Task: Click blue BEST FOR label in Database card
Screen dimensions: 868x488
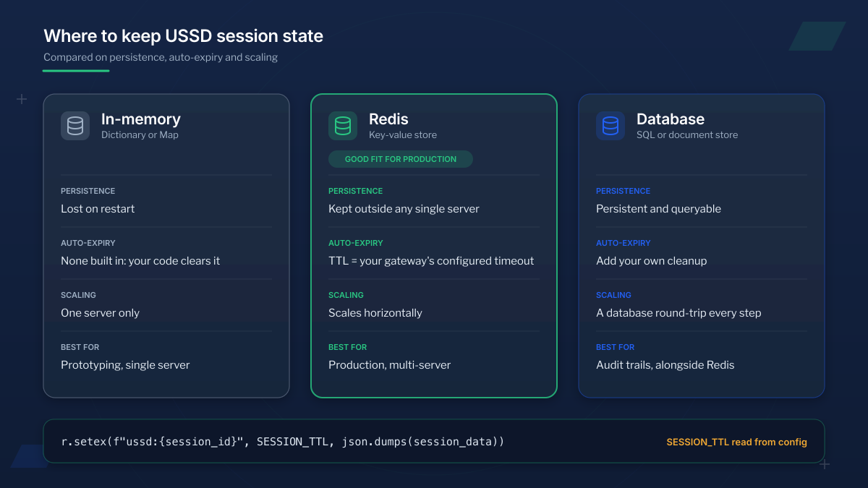Action: [x=615, y=347]
